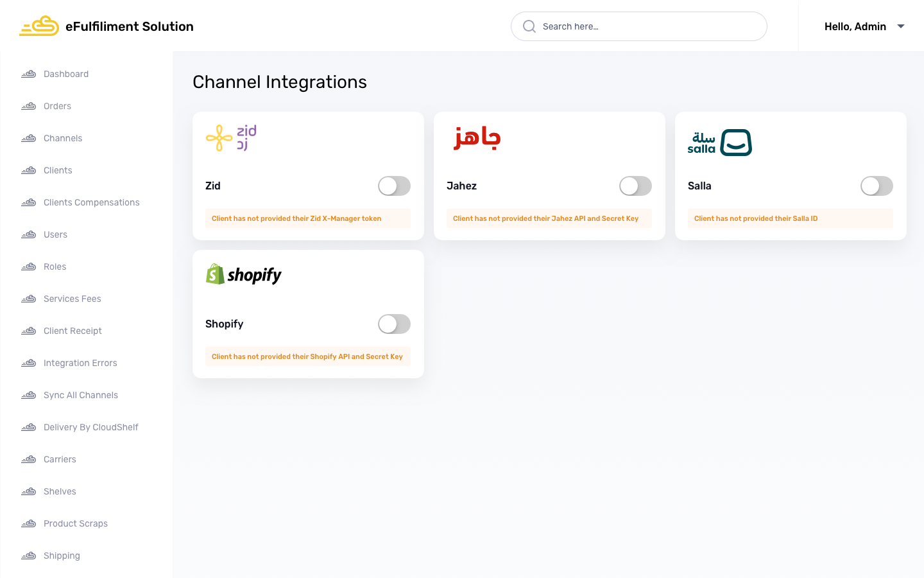Click the Salla logo
924x578 pixels.
coord(719,143)
